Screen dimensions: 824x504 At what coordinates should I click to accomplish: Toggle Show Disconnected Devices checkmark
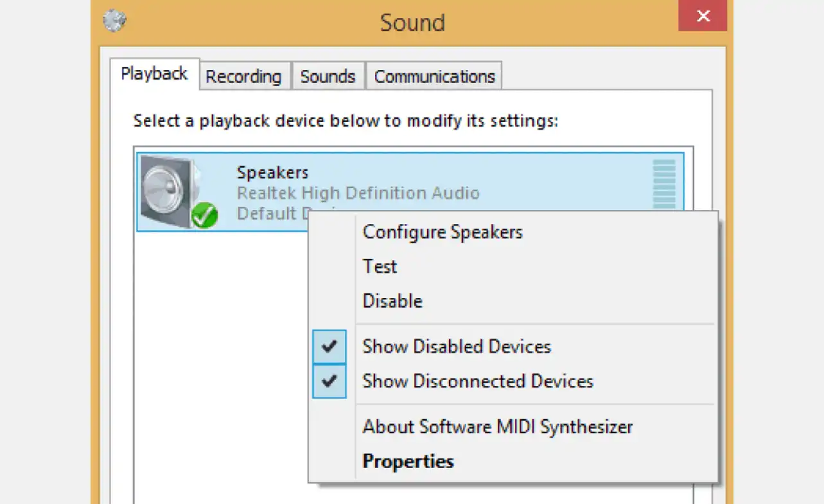point(329,381)
